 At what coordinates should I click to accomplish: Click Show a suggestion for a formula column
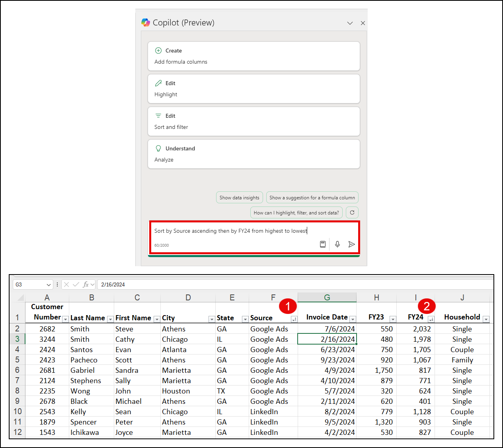312,197
